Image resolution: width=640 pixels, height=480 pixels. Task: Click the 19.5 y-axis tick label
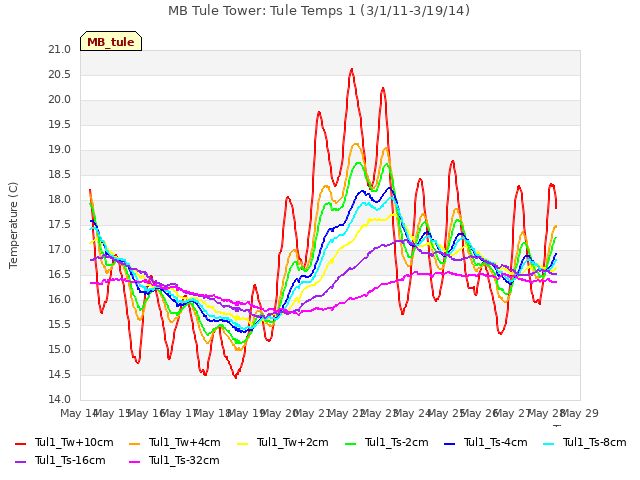[60, 124]
